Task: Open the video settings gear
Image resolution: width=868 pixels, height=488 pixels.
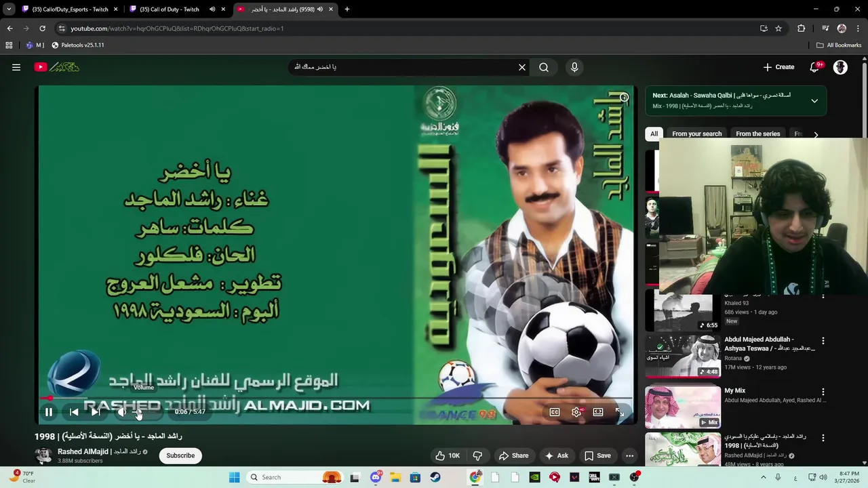Action: click(x=576, y=411)
